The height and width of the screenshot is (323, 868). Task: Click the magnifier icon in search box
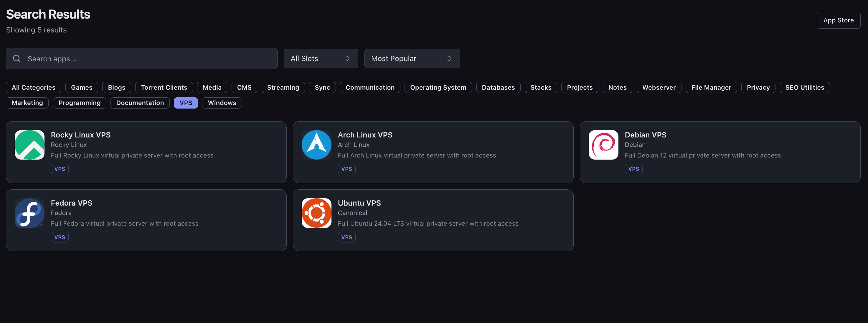click(16, 58)
